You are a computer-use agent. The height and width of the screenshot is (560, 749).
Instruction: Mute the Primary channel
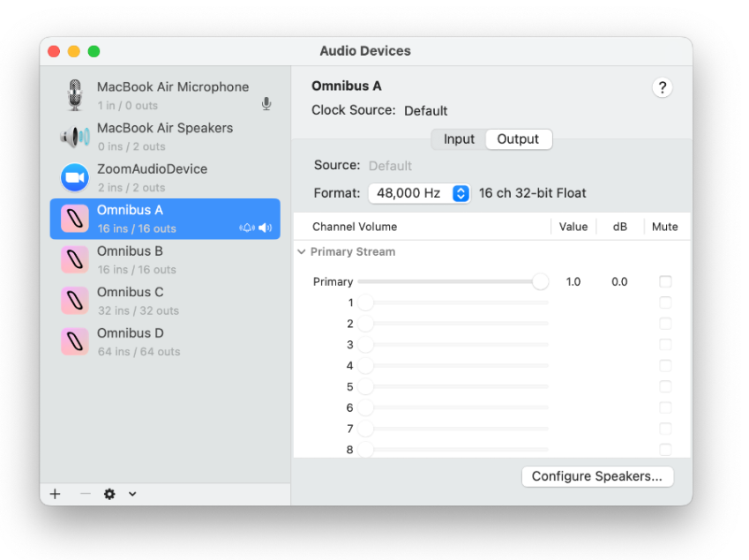pyautogui.click(x=665, y=281)
